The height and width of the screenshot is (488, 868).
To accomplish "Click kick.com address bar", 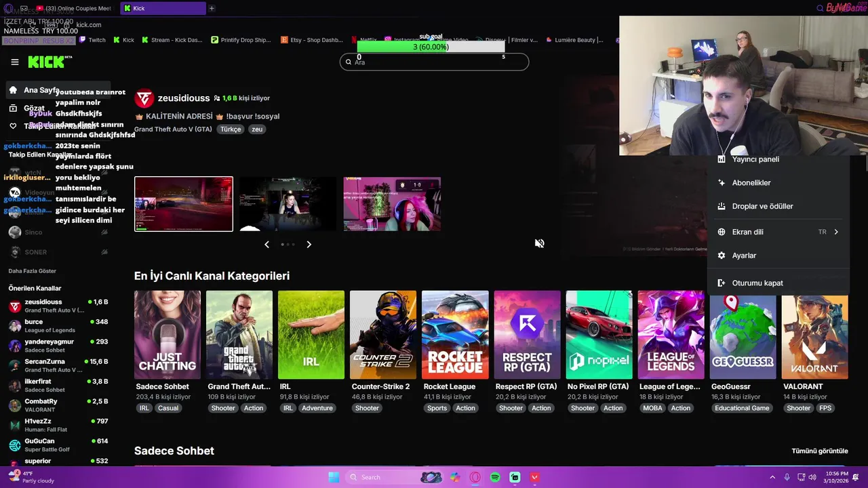I will pos(89,25).
